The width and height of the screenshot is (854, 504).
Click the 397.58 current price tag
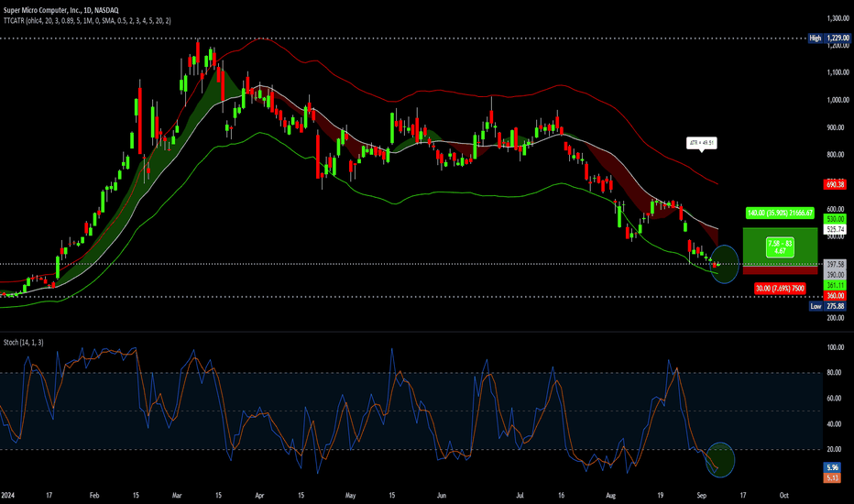click(x=836, y=264)
